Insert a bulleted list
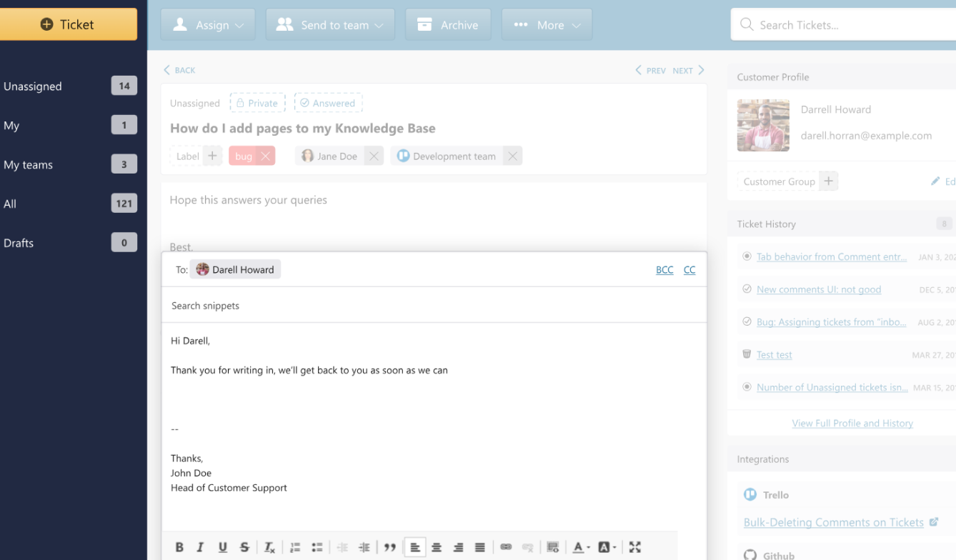The image size is (956, 560). pyautogui.click(x=317, y=547)
